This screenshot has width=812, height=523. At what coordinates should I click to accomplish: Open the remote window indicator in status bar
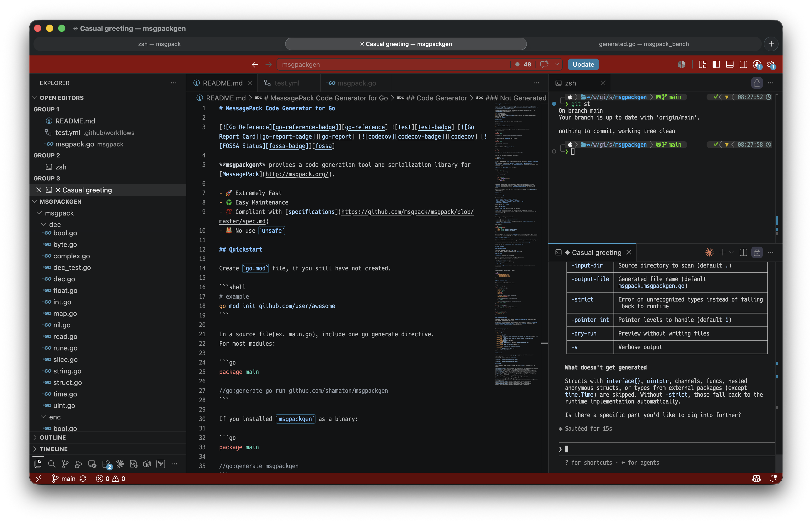39,479
